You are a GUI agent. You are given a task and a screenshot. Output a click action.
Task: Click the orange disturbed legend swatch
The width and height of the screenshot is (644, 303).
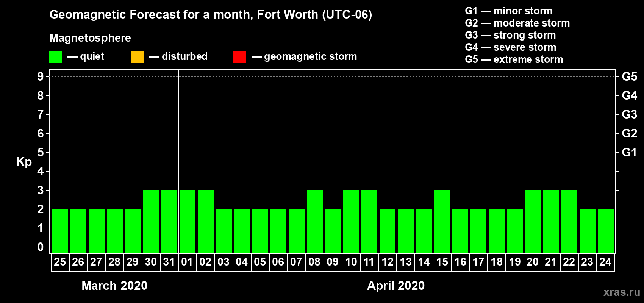click(x=137, y=57)
